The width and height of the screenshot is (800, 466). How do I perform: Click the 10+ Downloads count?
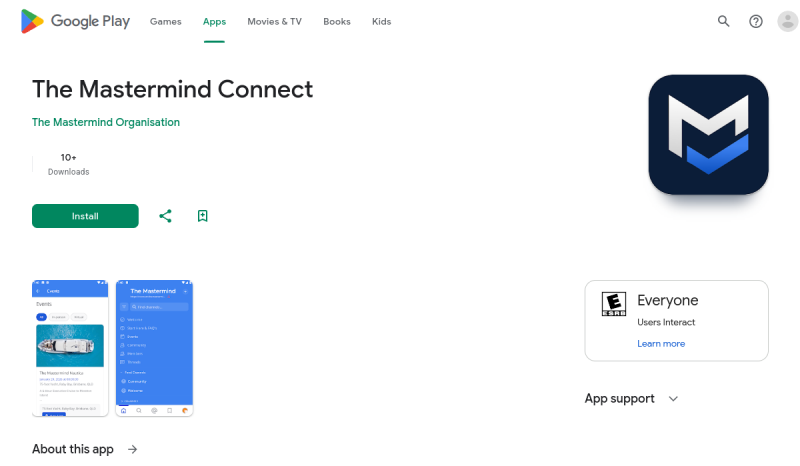point(68,164)
